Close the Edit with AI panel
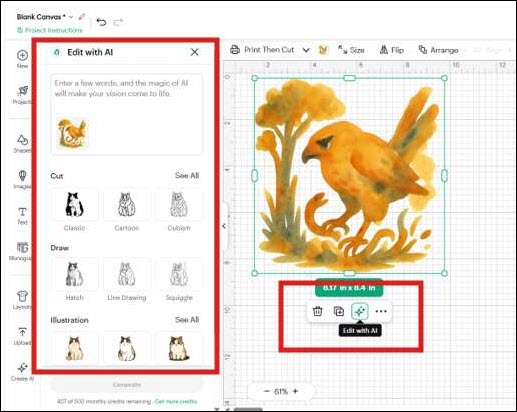 [x=194, y=52]
